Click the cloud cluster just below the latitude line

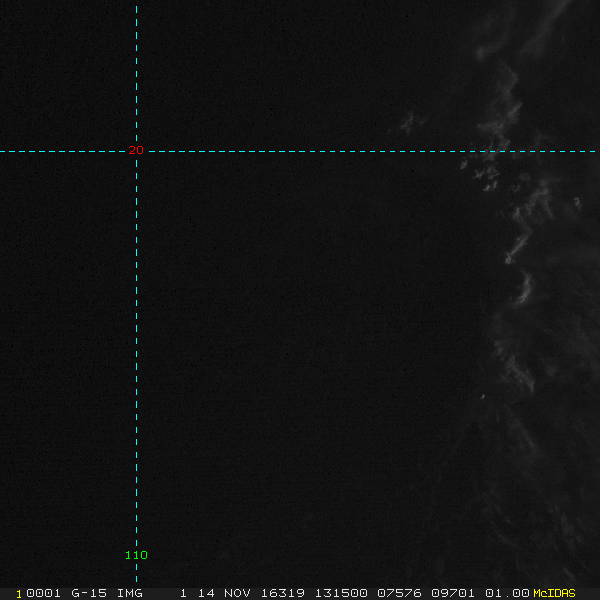[x=485, y=175]
